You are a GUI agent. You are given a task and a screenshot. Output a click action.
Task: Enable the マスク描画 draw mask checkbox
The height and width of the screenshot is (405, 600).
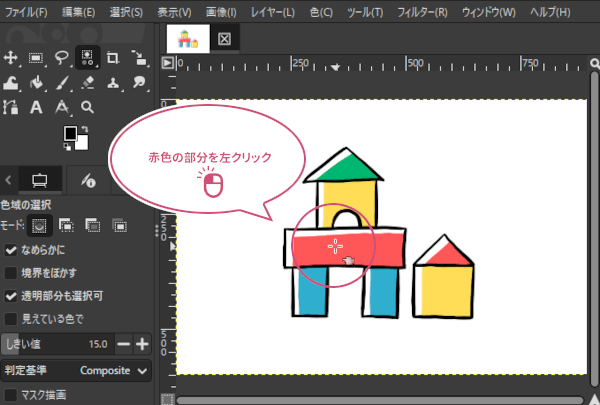(x=11, y=395)
